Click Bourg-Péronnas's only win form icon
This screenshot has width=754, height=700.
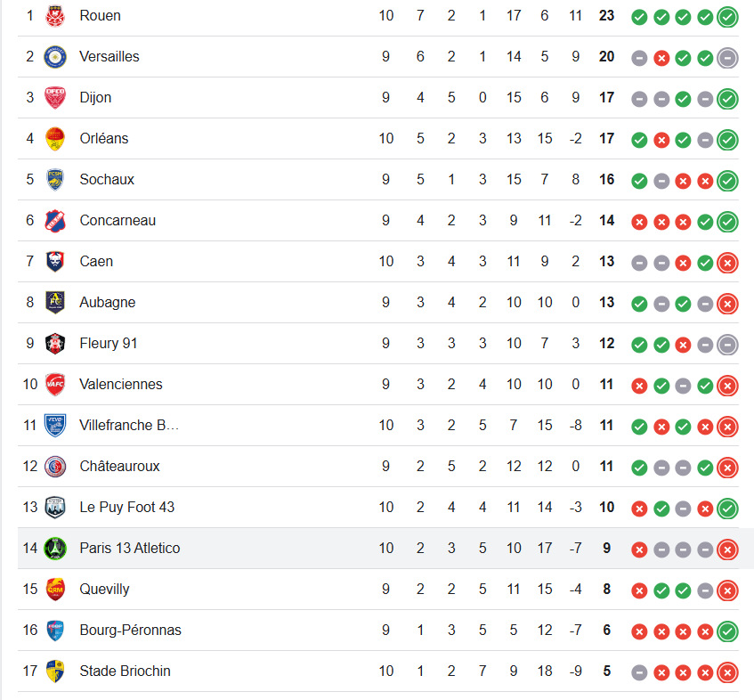(727, 631)
